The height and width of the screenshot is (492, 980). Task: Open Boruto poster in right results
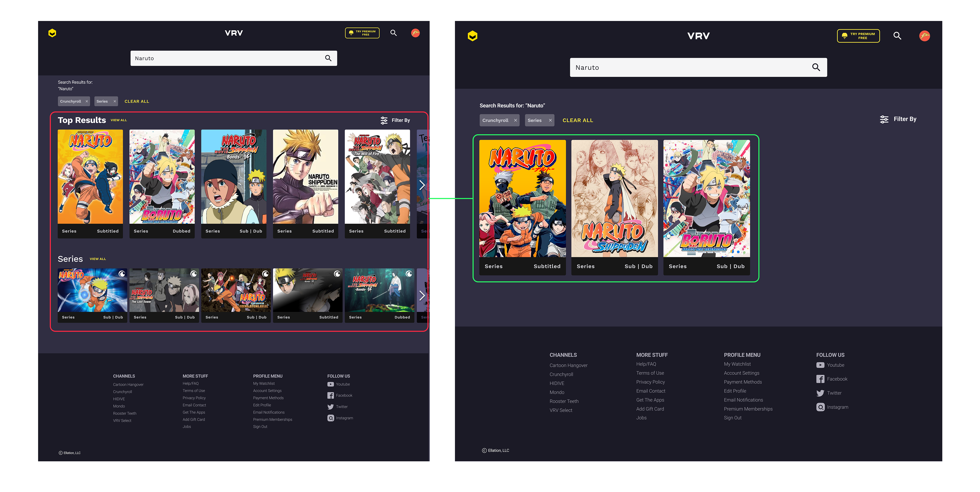[x=706, y=207]
